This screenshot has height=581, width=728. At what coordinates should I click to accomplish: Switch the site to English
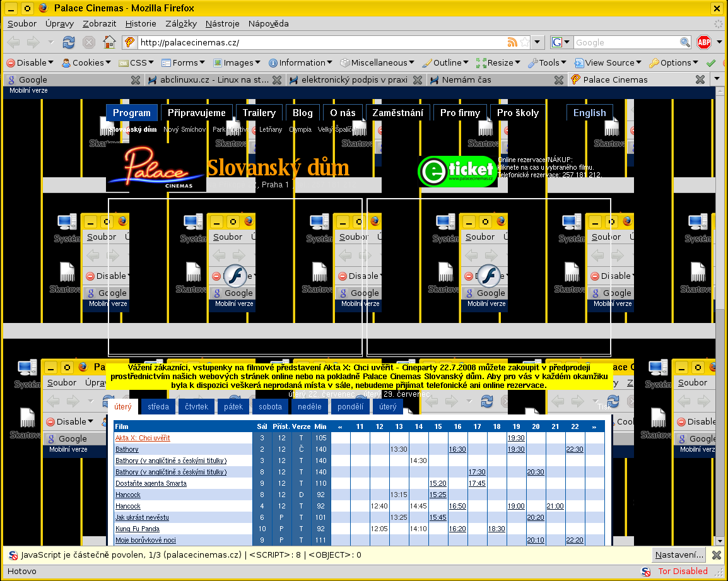click(590, 113)
